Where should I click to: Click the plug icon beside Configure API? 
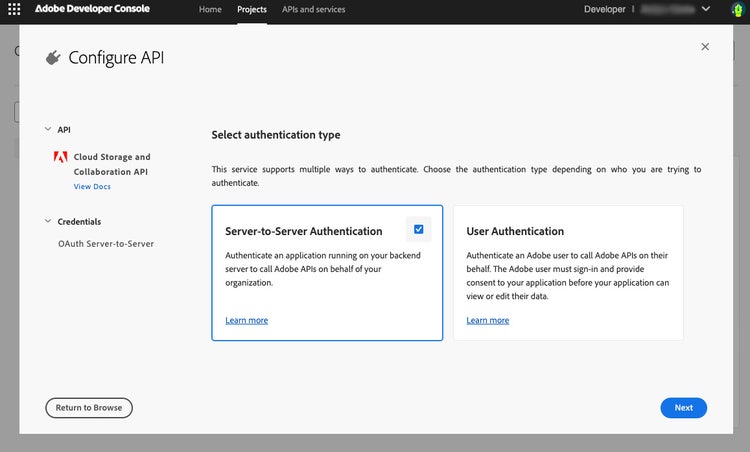[x=53, y=58]
